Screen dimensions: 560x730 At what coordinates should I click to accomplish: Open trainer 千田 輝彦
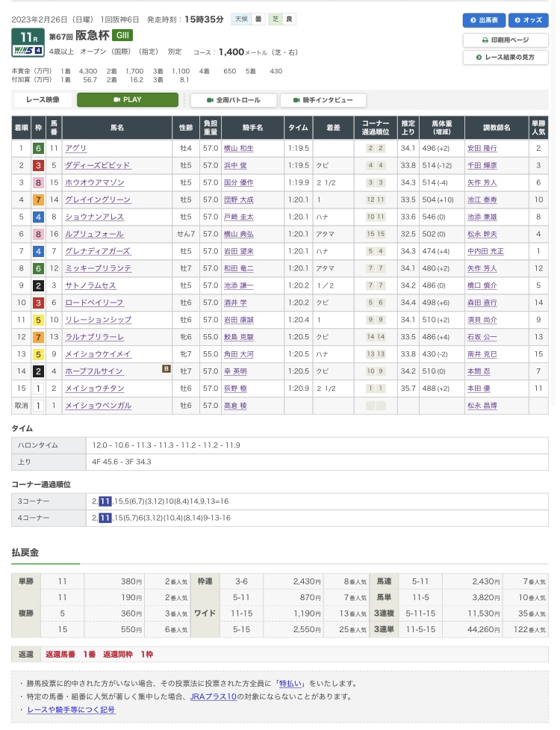482,165
